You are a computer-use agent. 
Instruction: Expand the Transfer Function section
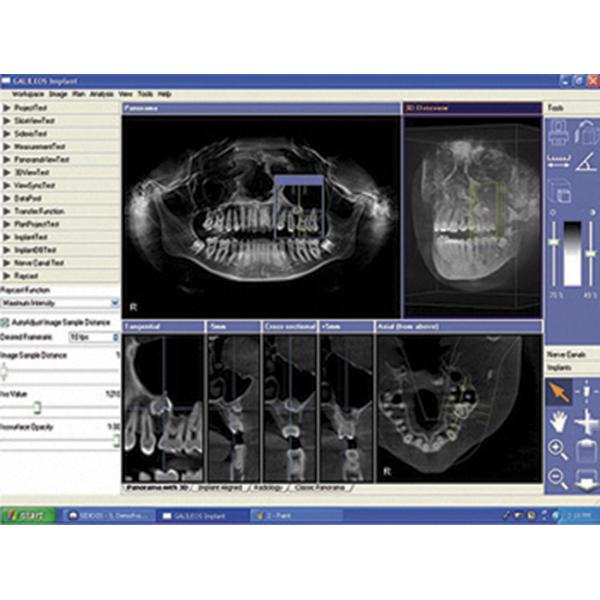40,211
